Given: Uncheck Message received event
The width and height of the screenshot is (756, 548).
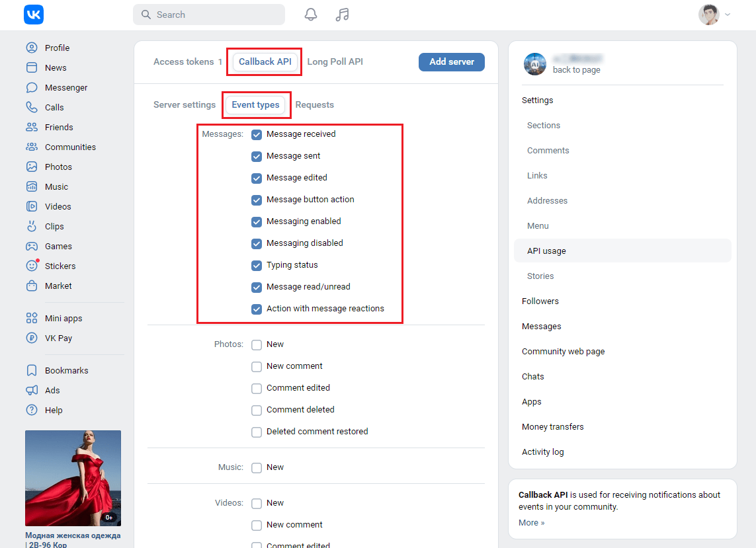Looking at the screenshot, I should coord(257,134).
